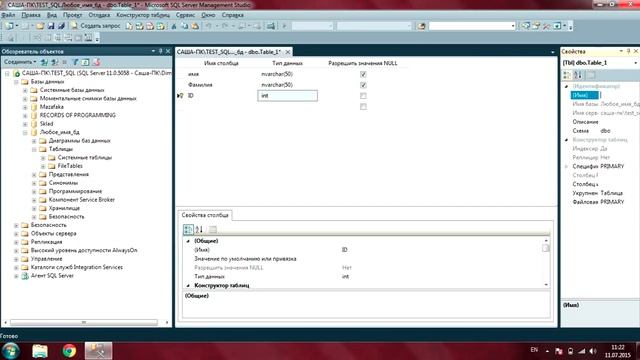Check allow NULL for column ID
The height and width of the screenshot is (360, 640).
coord(363,96)
